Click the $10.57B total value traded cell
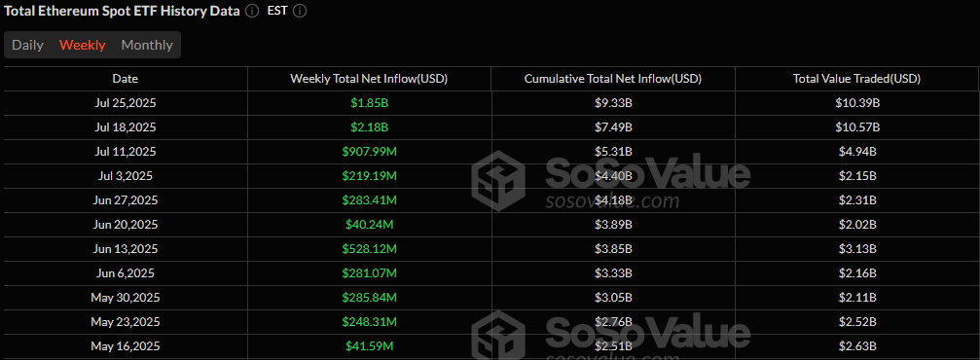The height and width of the screenshot is (360, 980). click(x=856, y=127)
